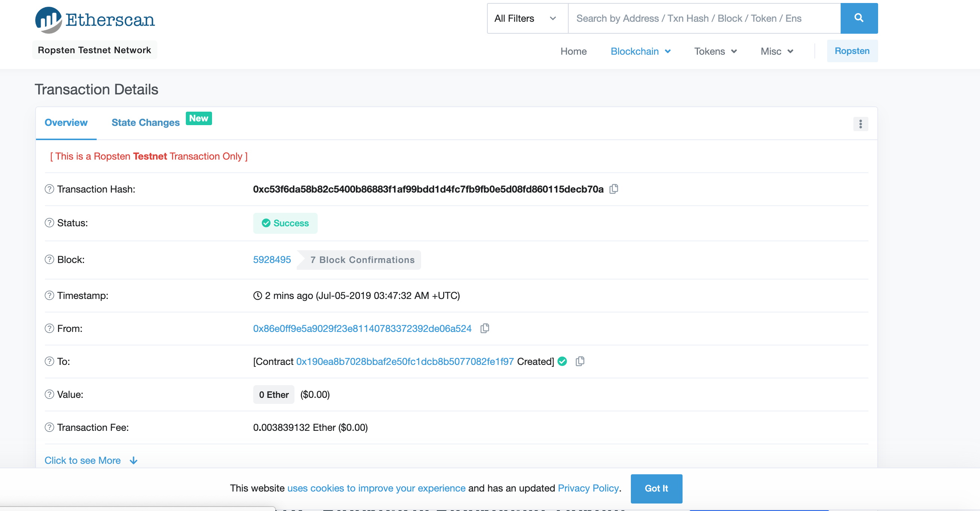Viewport: 980px width, 511px height.
Task: Click the blue search magnifier button
Action: point(859,18)
